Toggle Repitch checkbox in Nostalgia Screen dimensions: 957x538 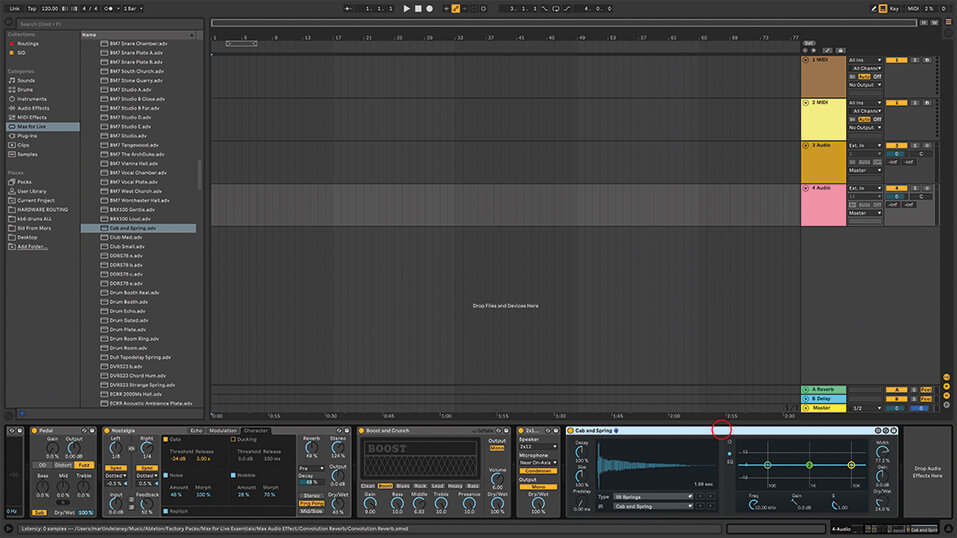click(165, 511)
